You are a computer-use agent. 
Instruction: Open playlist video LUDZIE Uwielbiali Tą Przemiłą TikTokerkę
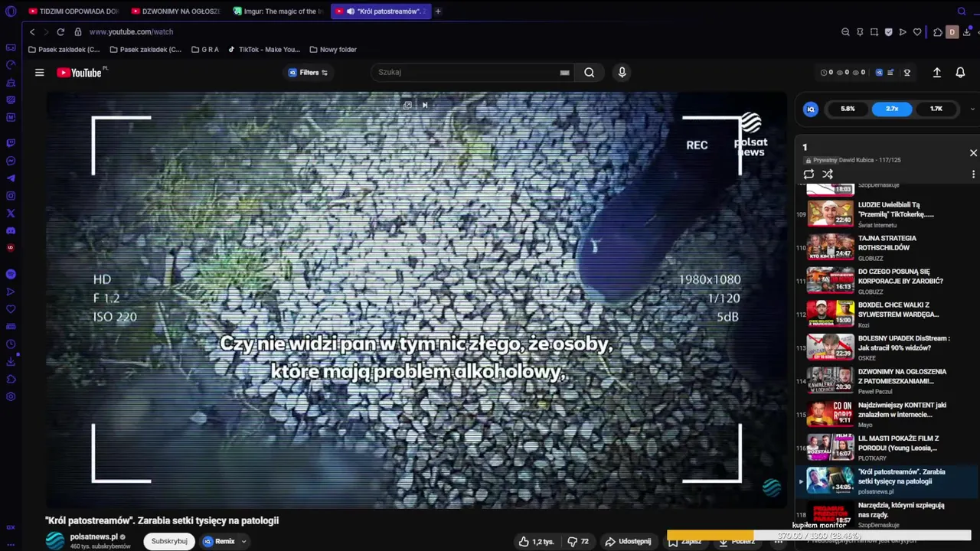pyautogui.click(x=886, y=214)
